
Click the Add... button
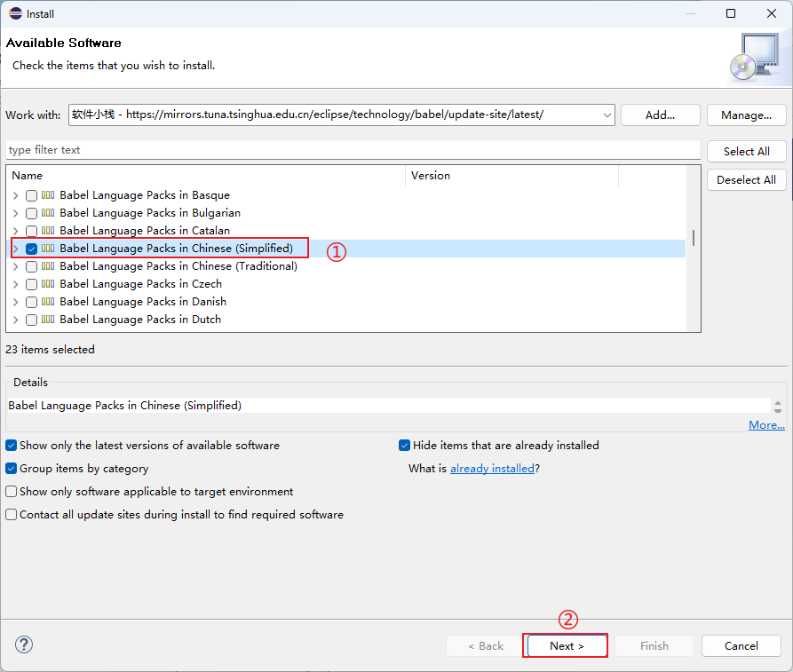(660, 115)
